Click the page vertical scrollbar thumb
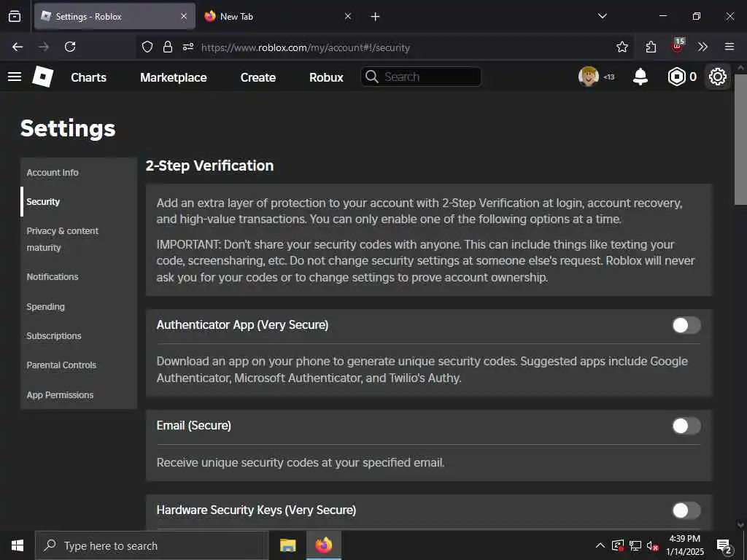The height and width of the screenshot is (560, 747). coord(740,139)
